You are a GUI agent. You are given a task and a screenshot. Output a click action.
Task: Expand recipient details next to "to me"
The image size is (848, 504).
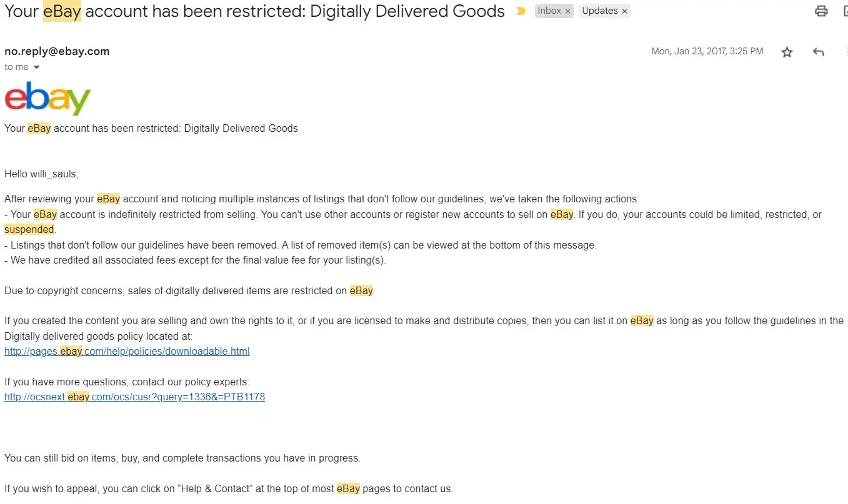tap(36, 67)
